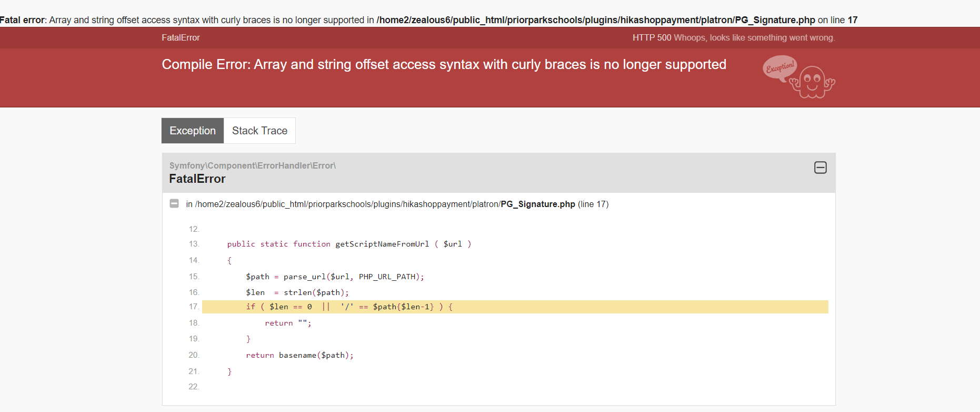980x412 pixels.
Task: Click the return "" statement on line 18
Action: [x=288, y=323]
